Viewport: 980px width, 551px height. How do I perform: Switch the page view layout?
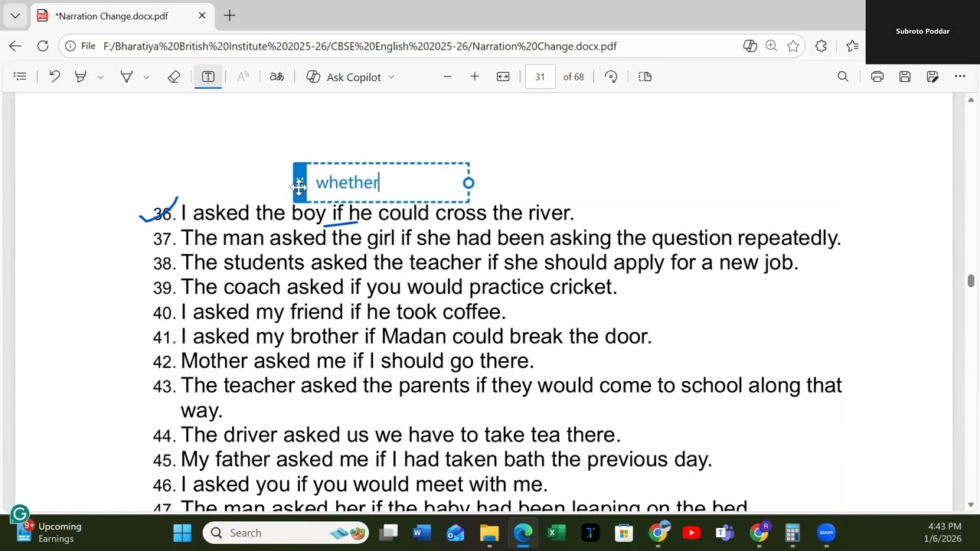(645, 77)
